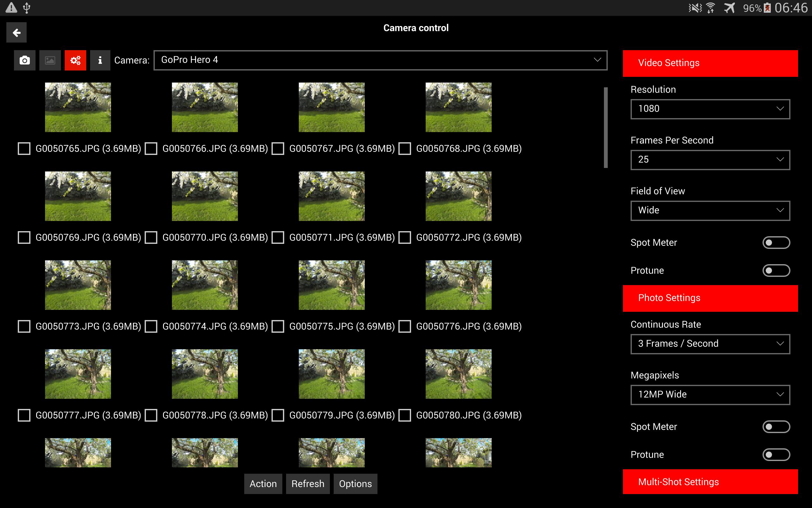This screenshot has height=508, width=812.
Task: Check the box for G0050767.JPG
Action: (x=278, y=149)
